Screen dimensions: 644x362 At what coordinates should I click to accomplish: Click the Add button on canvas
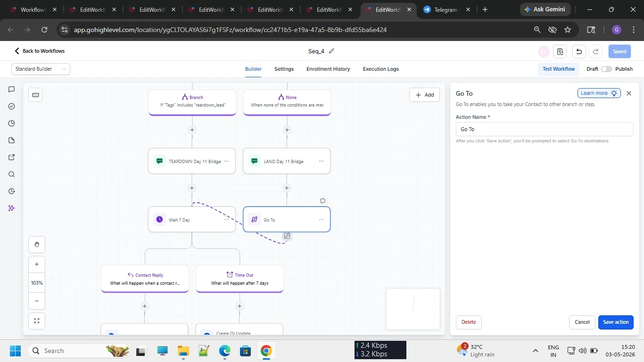click(x=424, y=95)
